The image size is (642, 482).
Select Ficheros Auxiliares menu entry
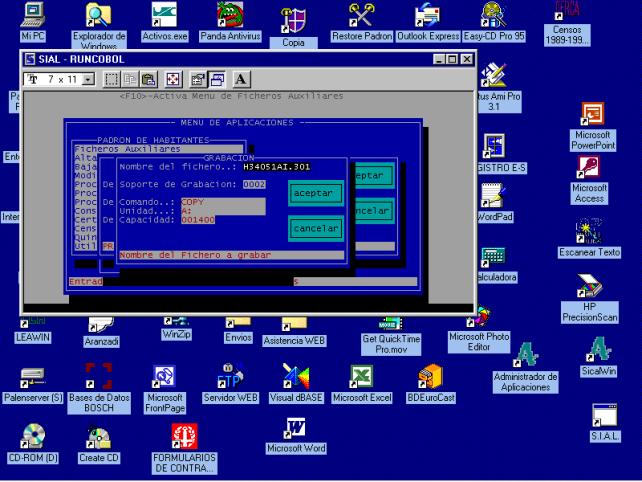pyautogui.click(x=158, y=149)
